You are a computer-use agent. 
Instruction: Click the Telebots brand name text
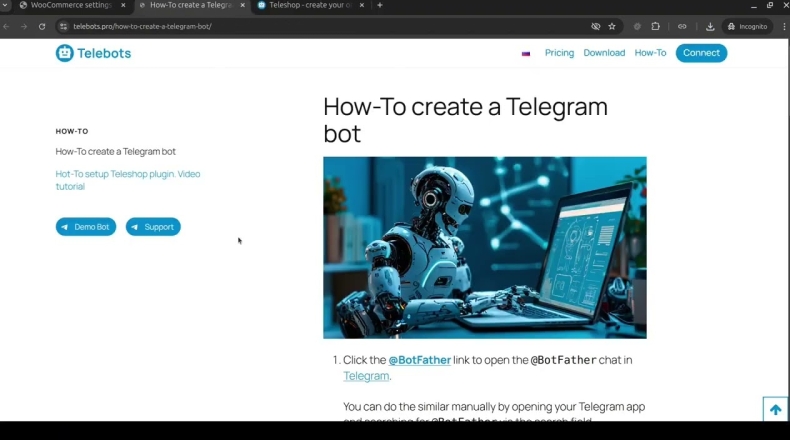point(104,53)
